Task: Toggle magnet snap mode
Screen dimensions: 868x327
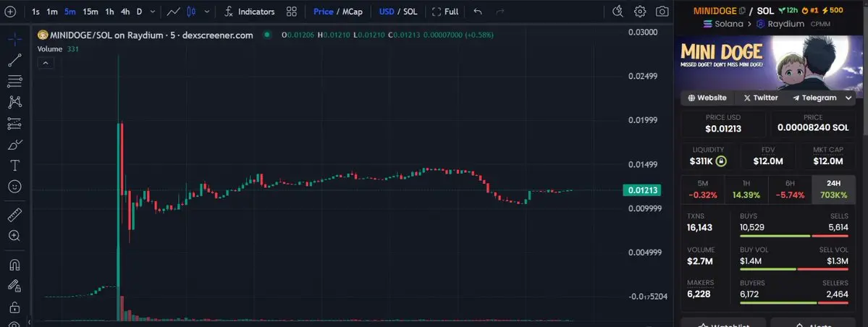Action: click(15, 265)
